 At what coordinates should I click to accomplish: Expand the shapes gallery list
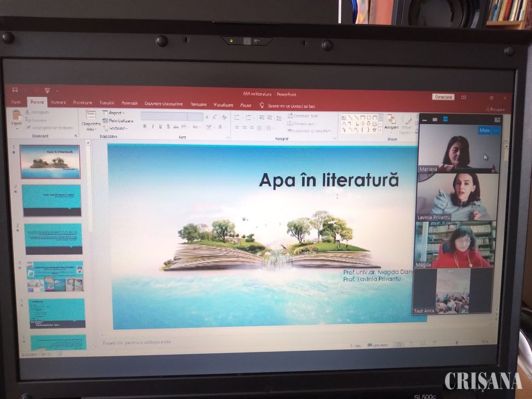click(x=381, y=130)
